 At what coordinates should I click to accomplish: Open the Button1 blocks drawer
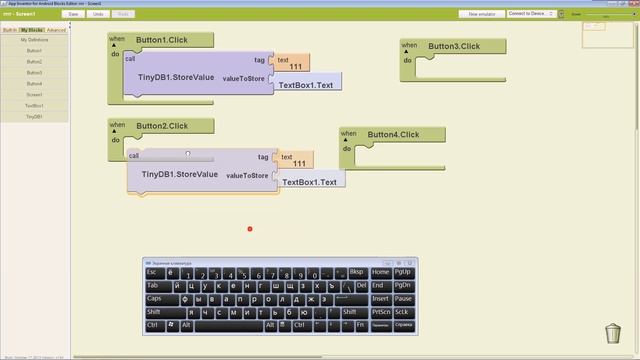(x=34, y=51)
